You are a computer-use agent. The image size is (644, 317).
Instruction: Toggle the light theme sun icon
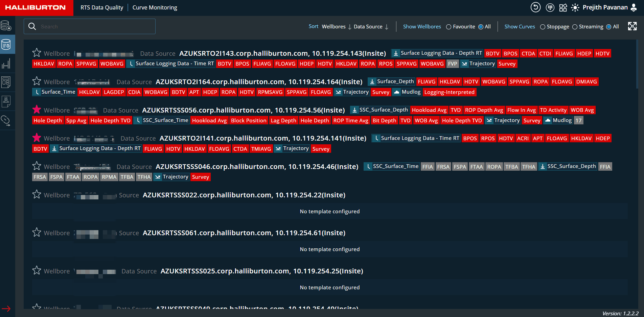[x=575, y=7]
